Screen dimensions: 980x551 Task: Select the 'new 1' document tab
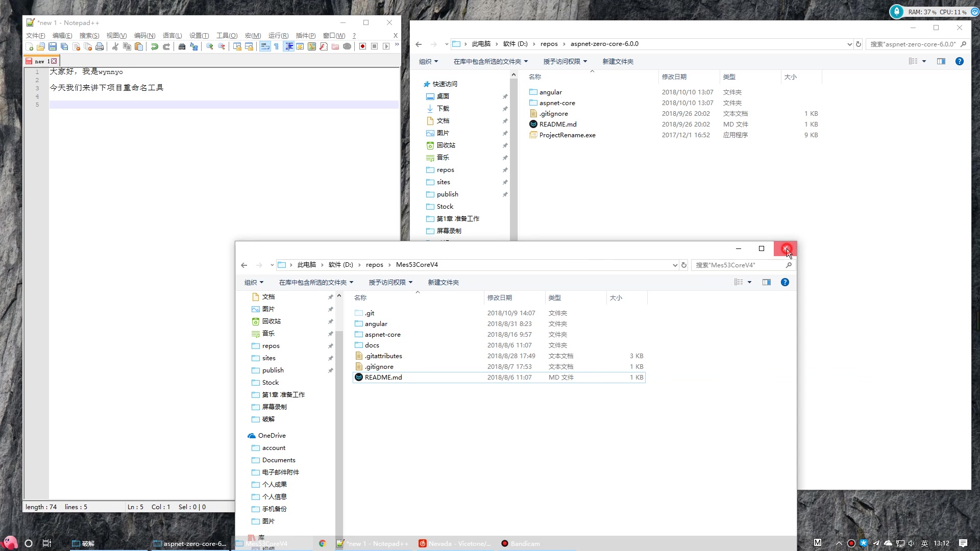click(x=41, y=61)
